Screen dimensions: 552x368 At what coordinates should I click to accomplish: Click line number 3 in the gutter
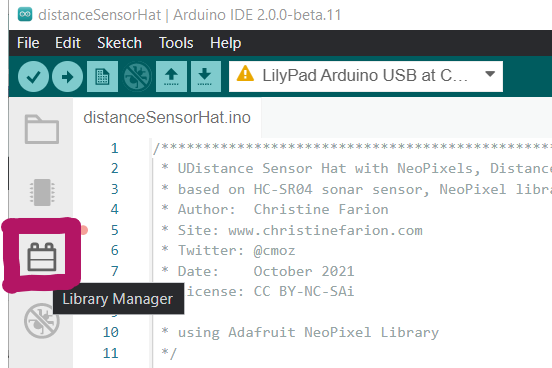[x=114, y=189]
